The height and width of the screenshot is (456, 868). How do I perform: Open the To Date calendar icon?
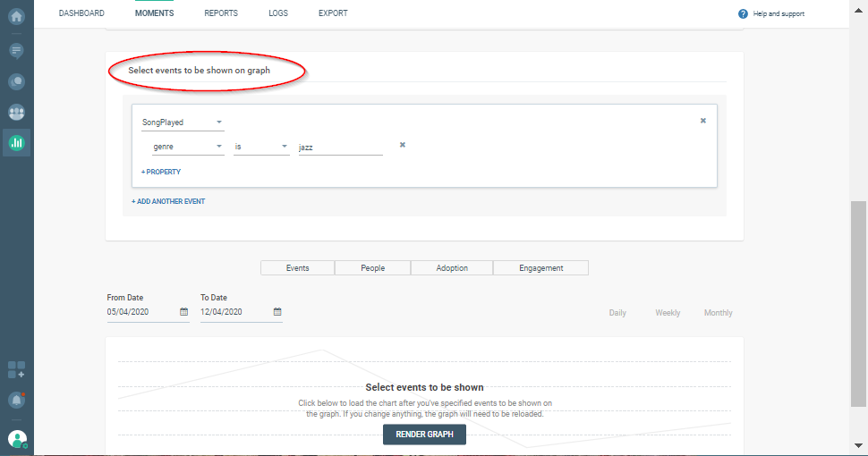[277, 312]
